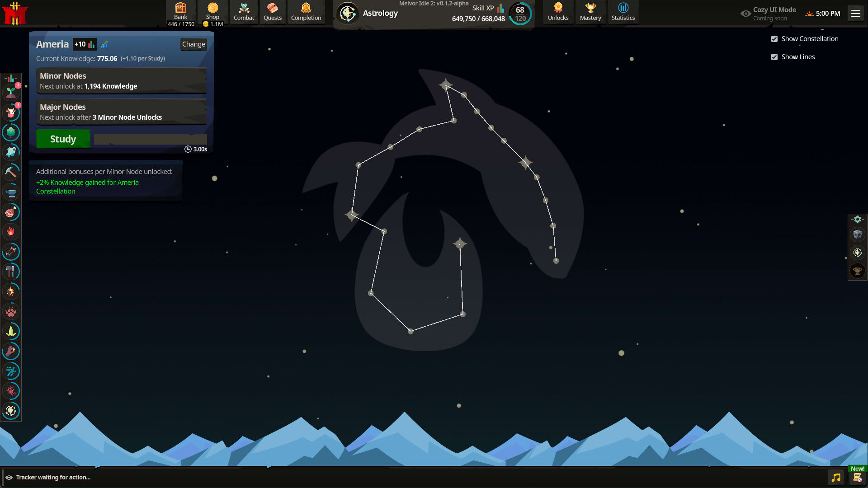Select the Woodcutting tree skill icon
This screenshot has height=488, width=868.
tap(11, 132)
